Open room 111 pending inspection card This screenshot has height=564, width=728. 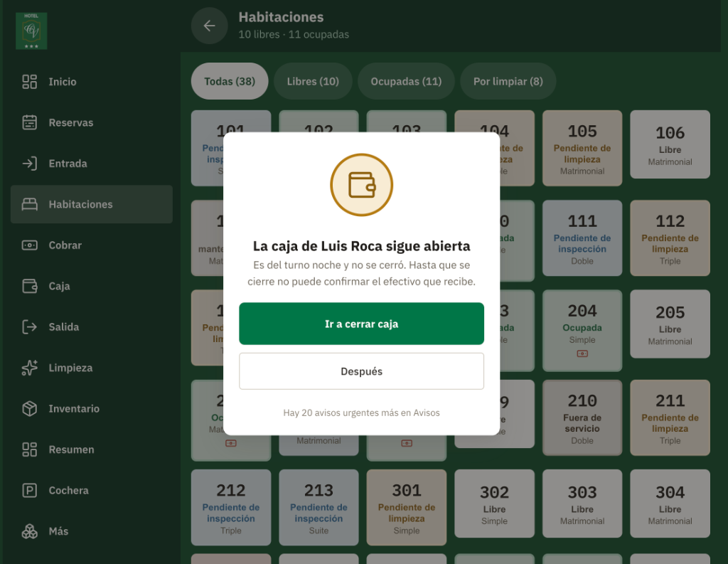pyautogui.click(x=582, y=238)
